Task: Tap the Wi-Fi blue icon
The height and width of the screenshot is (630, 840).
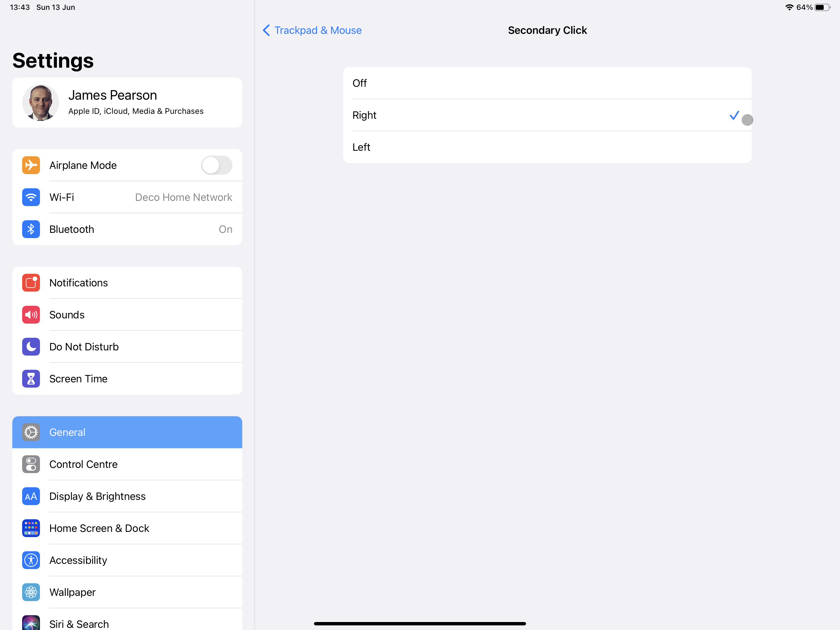Action: click(x=31, y=197)
